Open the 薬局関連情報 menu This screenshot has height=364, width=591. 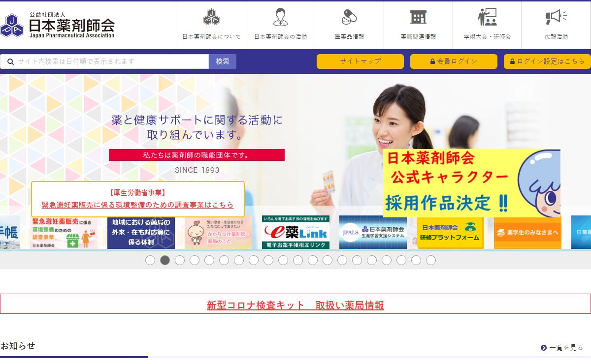[x=418, y=25]
